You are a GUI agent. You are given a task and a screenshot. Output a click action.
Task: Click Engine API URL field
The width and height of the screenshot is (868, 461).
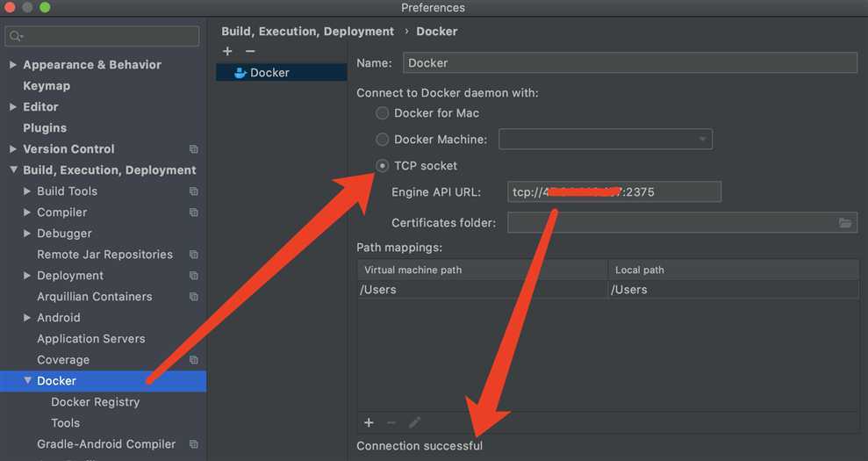pos(614,191)
